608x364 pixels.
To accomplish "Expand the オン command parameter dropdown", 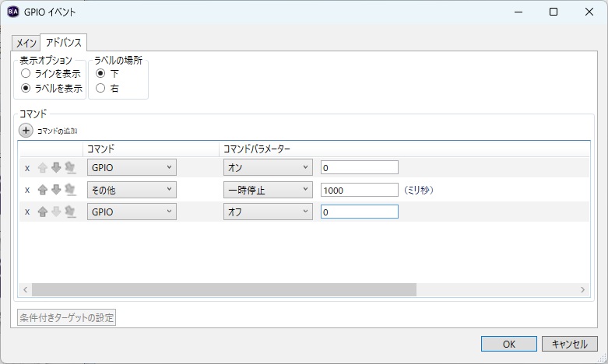I will pos(267,167).
